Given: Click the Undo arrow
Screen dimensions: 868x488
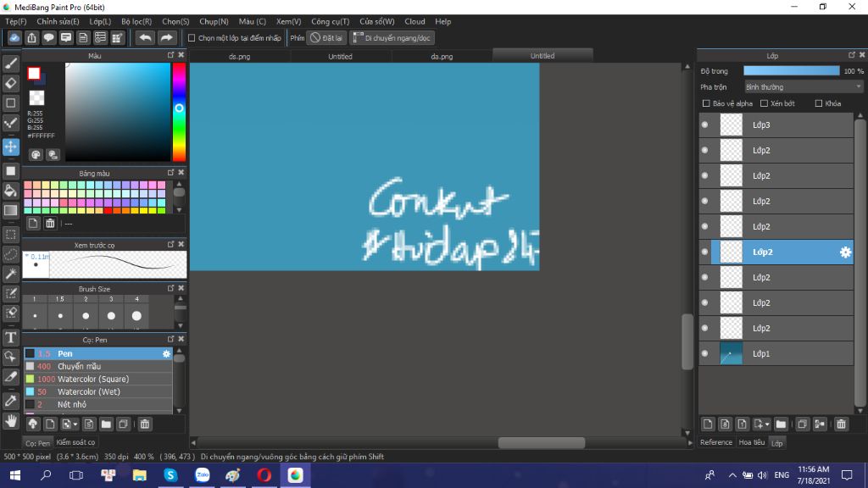Looking at the screenshot, I should pos(145,37).
